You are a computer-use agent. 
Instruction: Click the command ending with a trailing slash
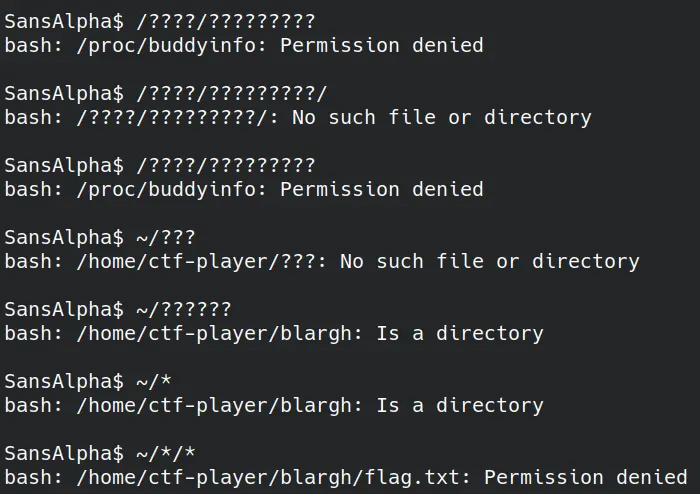pyautogui.click(x=232, y=93)
